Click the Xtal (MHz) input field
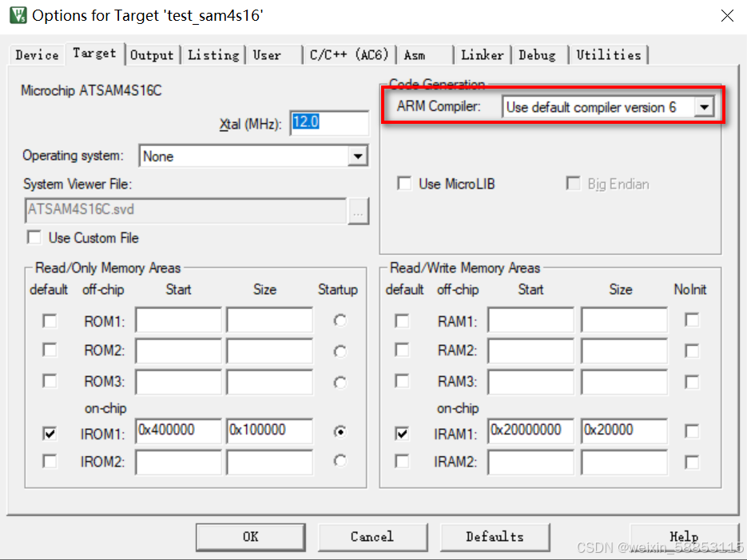747x560 pixels. click(329, 123)
